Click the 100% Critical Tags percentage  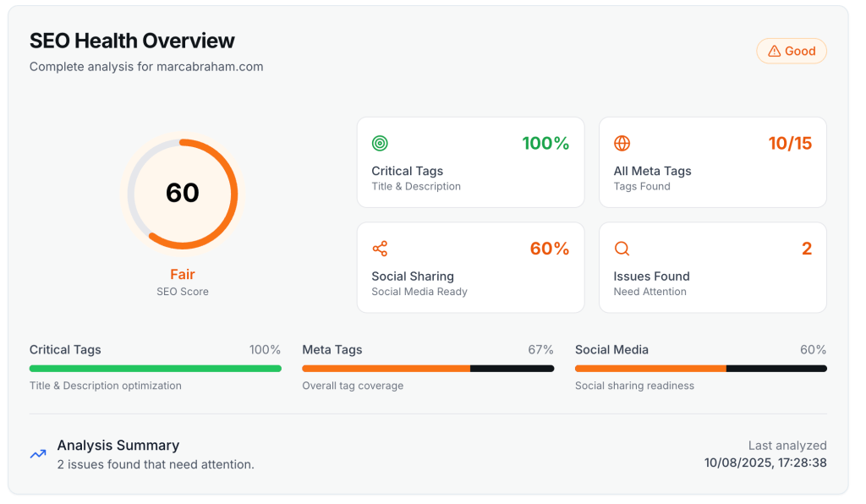[545, 144]
